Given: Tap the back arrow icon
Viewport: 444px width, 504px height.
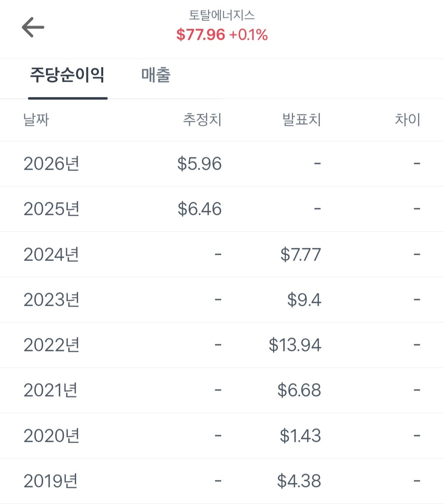Looking at the screenshot, I should (x=33, y=28).
